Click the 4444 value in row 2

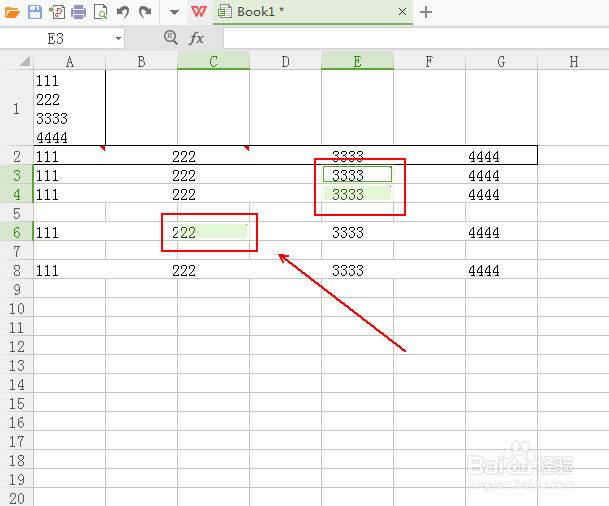pyautogui.click(x=484, y=156)
